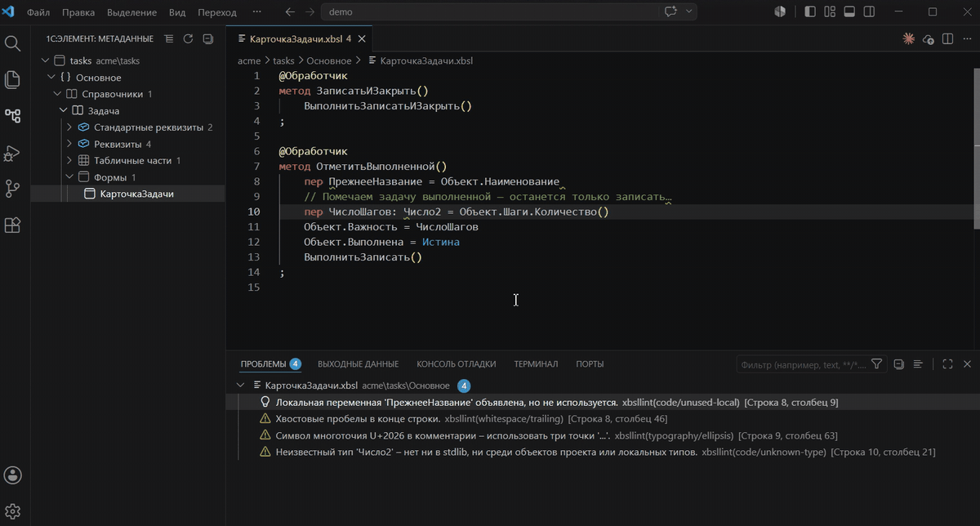980x526 pixels.
Task: Open editor More Actions ellipsis
Action: (967, 38)
